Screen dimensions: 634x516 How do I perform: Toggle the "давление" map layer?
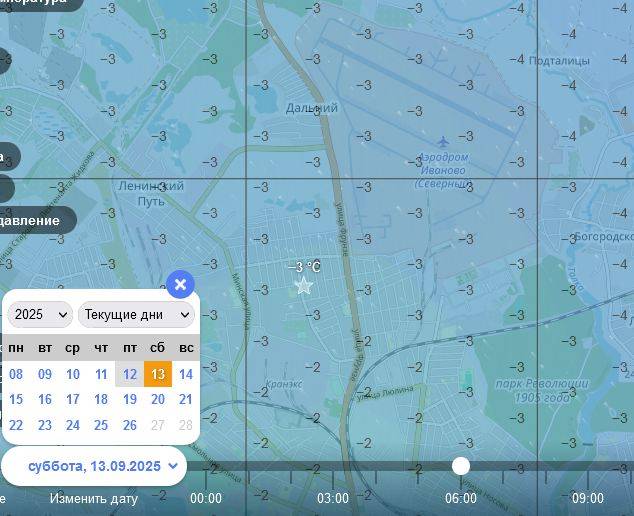[x=32, y=220]
